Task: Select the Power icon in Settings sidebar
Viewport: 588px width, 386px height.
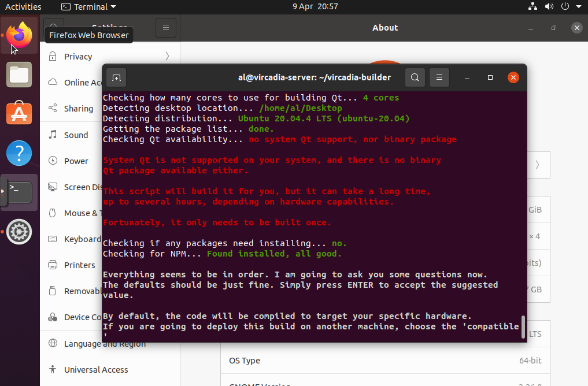Action: point(53,161)
